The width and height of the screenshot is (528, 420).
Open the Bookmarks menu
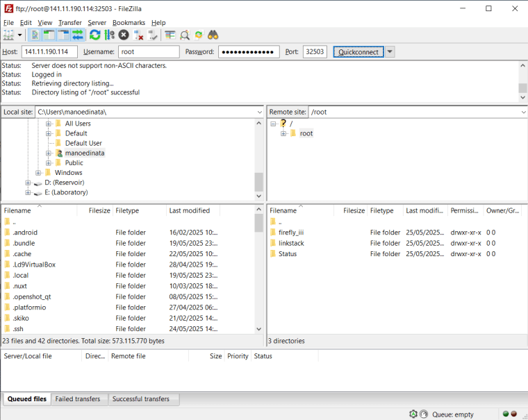(x=129, y=22)
